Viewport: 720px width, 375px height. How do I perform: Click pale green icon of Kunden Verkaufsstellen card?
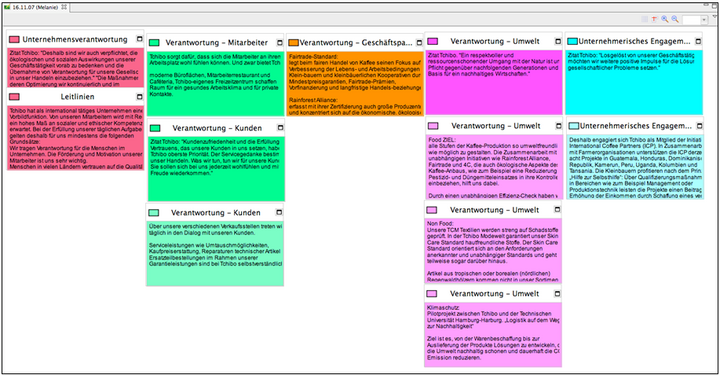[154, 213]
